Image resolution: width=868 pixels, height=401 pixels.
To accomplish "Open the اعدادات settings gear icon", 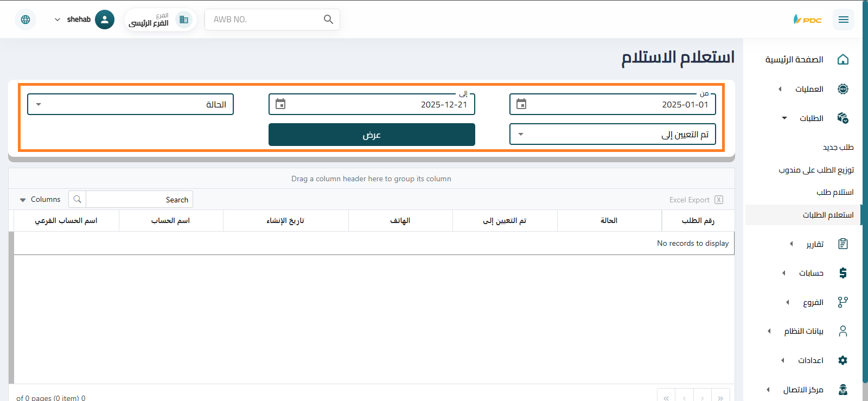I will click(x=843, y=360).
